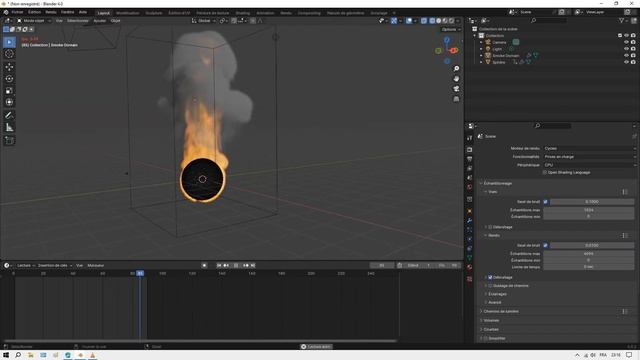Expand Volumes panel
The height and width of the screenshot is (360, 640).
coord(490,320)
